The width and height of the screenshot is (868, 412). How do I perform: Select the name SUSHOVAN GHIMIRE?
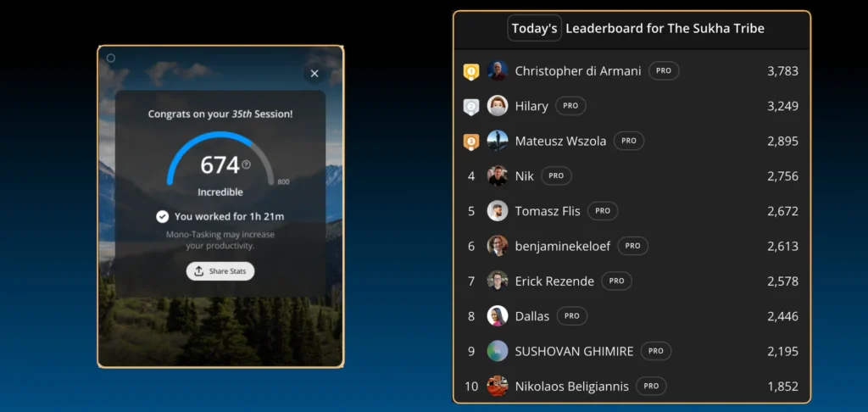(574, 351)
